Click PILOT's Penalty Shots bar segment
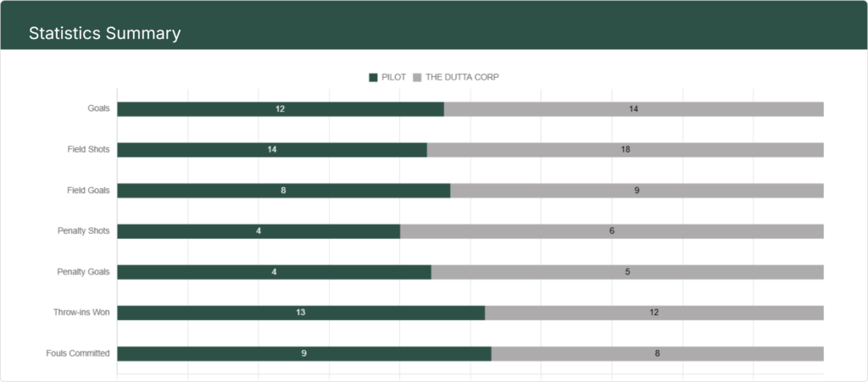This screenshot has height=382, width=868. pyautogui.click(x=259, y=231)
